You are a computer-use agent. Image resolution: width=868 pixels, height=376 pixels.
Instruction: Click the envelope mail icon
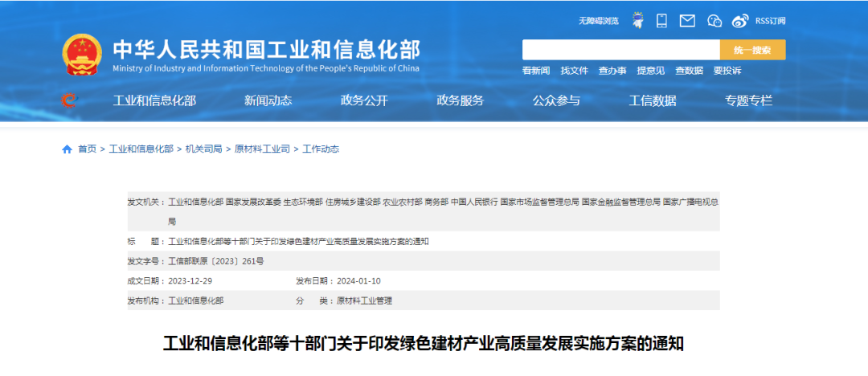687,21
